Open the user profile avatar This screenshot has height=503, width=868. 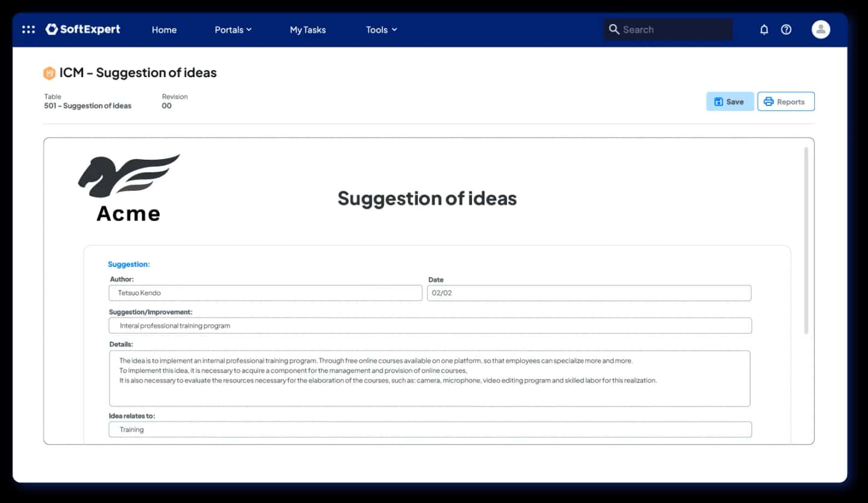(x=821, y=30)
